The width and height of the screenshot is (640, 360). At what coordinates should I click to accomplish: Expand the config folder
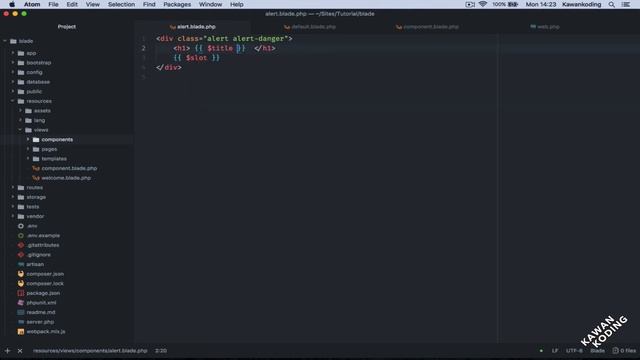(x=13, y=72)
